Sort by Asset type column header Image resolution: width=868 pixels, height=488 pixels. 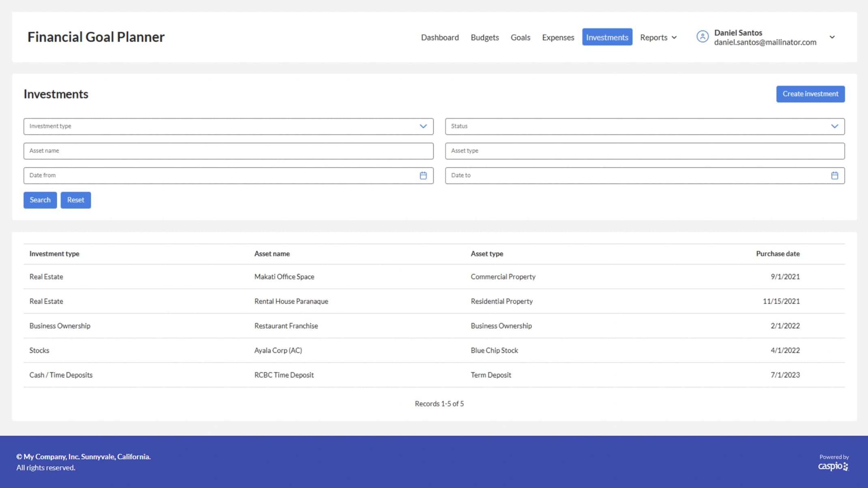click(487, 254)
